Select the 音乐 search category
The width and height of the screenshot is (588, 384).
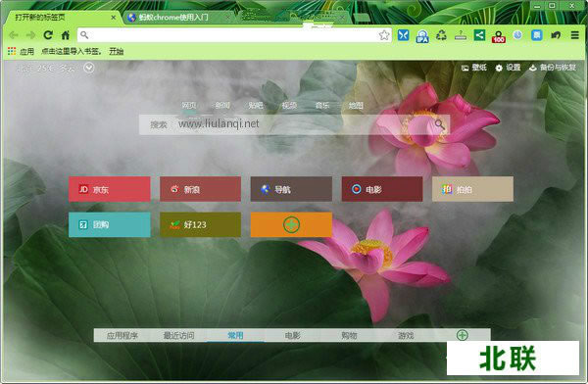[322, 106]
